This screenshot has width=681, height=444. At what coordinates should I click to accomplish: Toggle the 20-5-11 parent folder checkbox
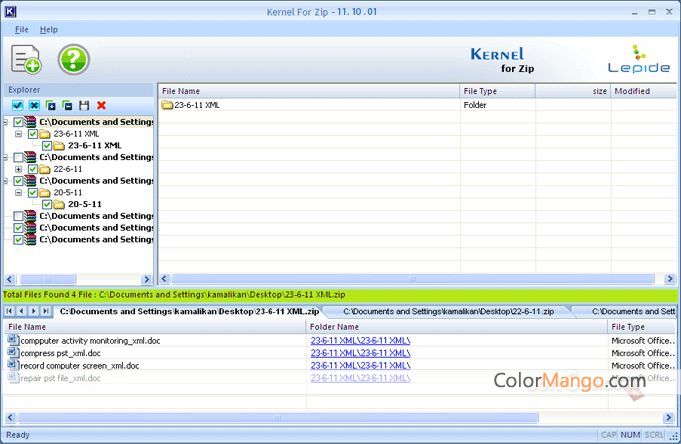(x=33, y=193)
